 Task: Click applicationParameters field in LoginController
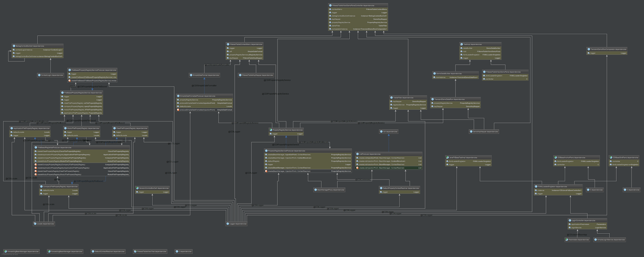pos(587,224)
